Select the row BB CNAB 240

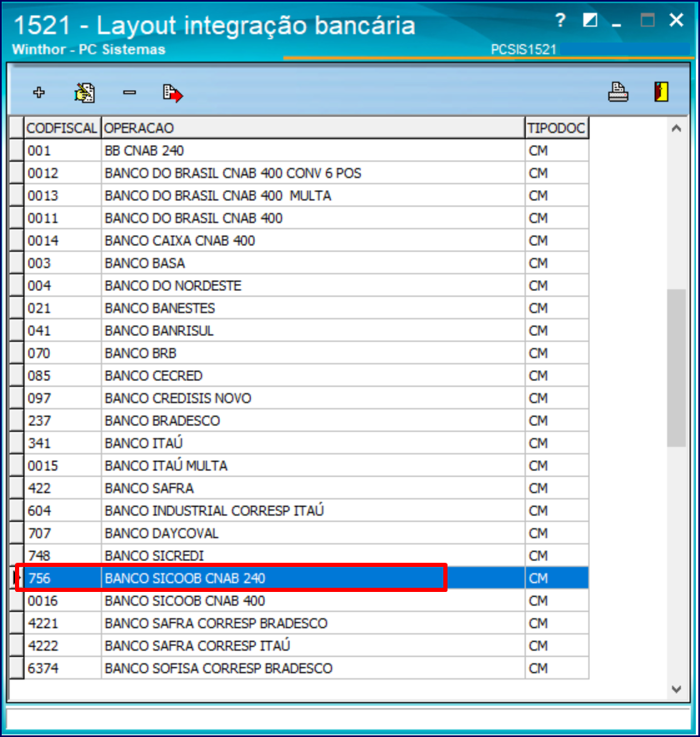307,150
